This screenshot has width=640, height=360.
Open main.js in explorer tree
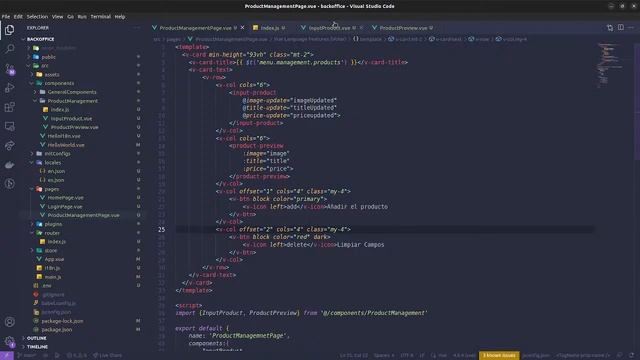(53, 277)
